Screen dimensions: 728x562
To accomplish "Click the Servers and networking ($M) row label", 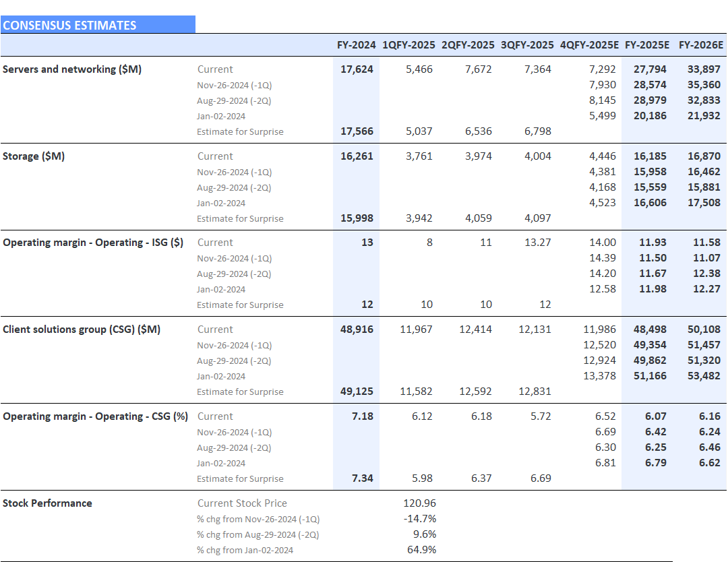I will point(72,69).
